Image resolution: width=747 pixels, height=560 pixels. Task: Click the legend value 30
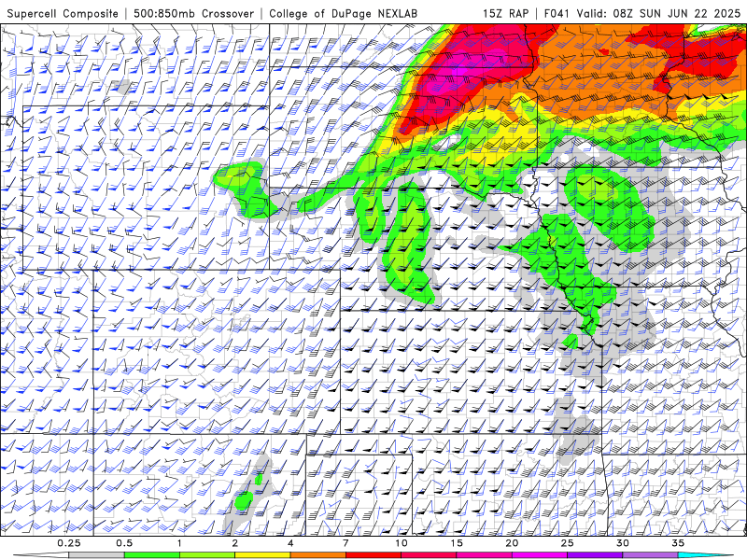[x=623, y=543]
